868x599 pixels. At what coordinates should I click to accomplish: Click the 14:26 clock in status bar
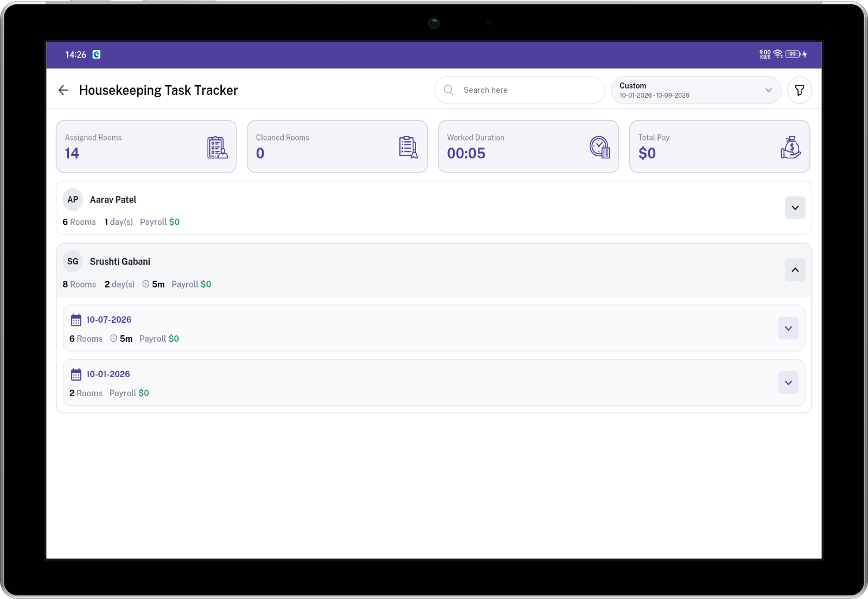75,55
